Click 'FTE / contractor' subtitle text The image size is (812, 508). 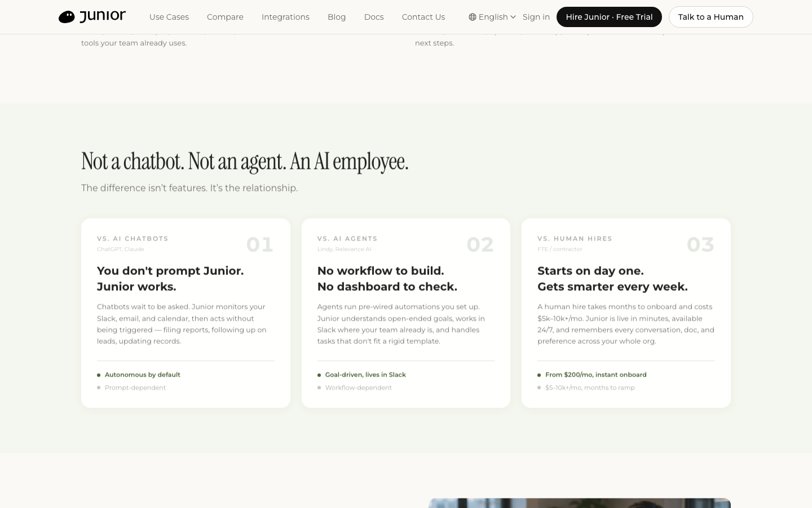[560, 249]
